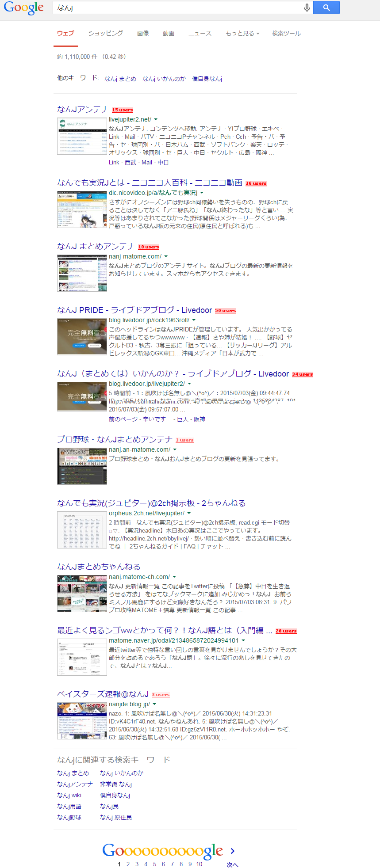The height and width of the screenshot is (868, 380).
Task: Open the 西武 sitelink under livejupiter2.net
Action: click(131, 162)
